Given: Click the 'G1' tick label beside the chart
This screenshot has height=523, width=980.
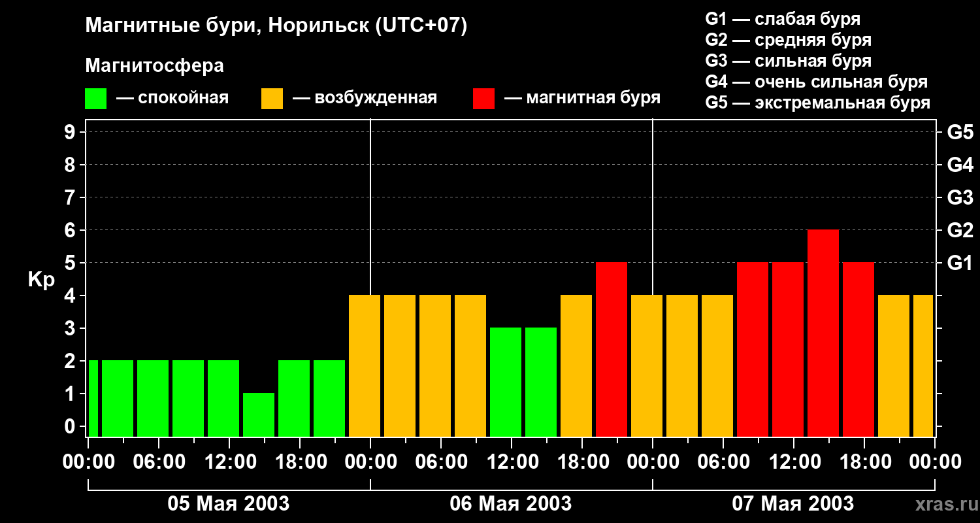Looking at the screenshot, I should pyautogui.click(x=960, y=263).
